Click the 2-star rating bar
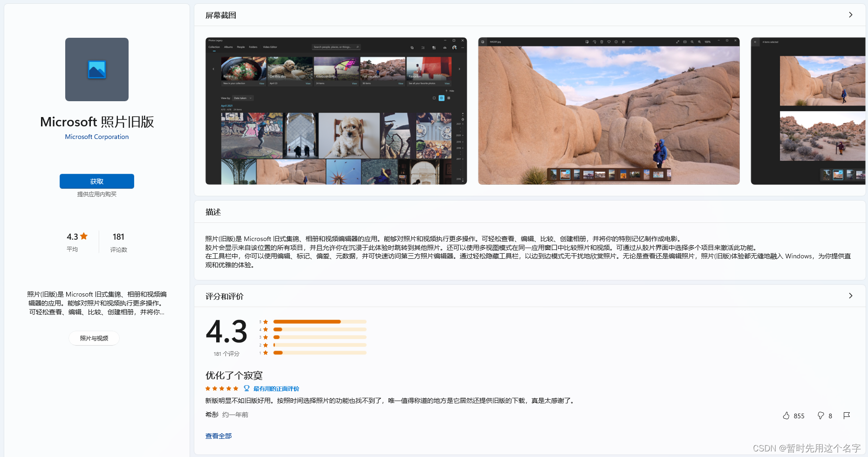Image resolution: width=868 pixels, height=457 pixels. (x=320, y=345)
